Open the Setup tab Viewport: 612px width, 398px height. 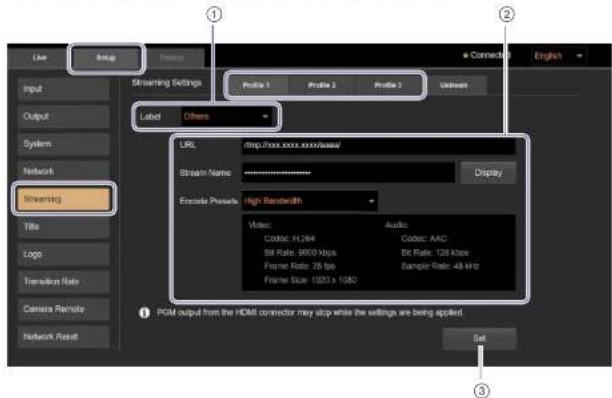click(106, 58)
